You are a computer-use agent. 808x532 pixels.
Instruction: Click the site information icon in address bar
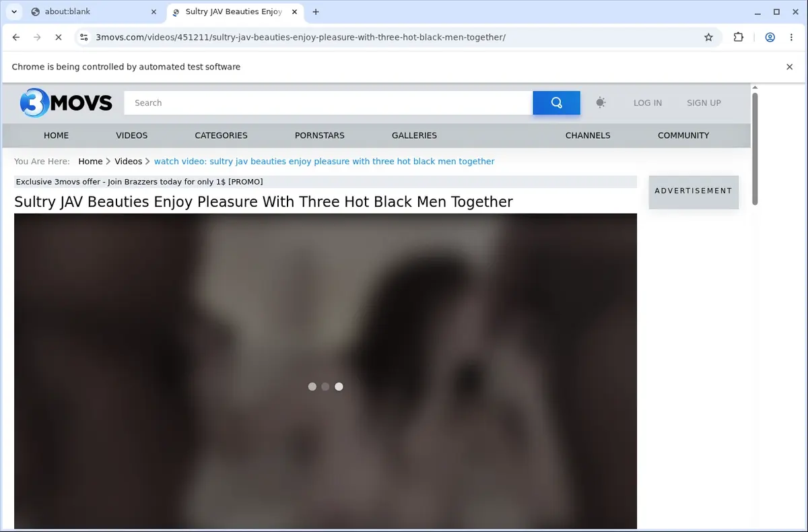pos(83,38)
